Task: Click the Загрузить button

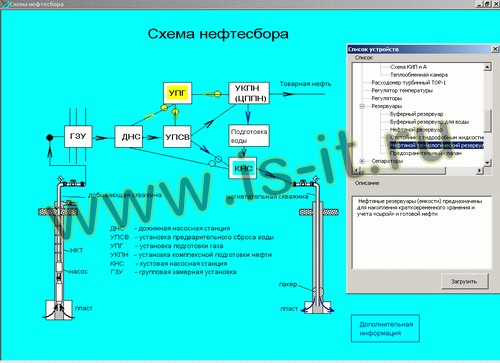Action: [x=465, y=281]
